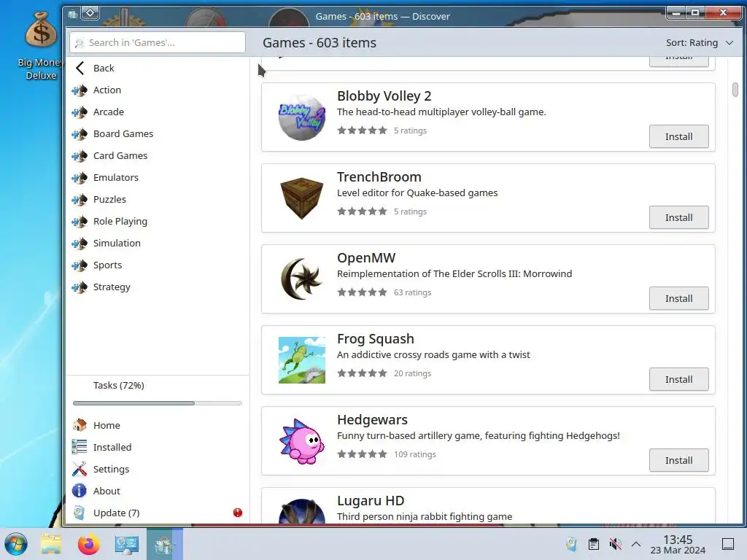Viewport: 747px width, 560px height.
Task: Install TrenchBroom
Action: [679, 217]
